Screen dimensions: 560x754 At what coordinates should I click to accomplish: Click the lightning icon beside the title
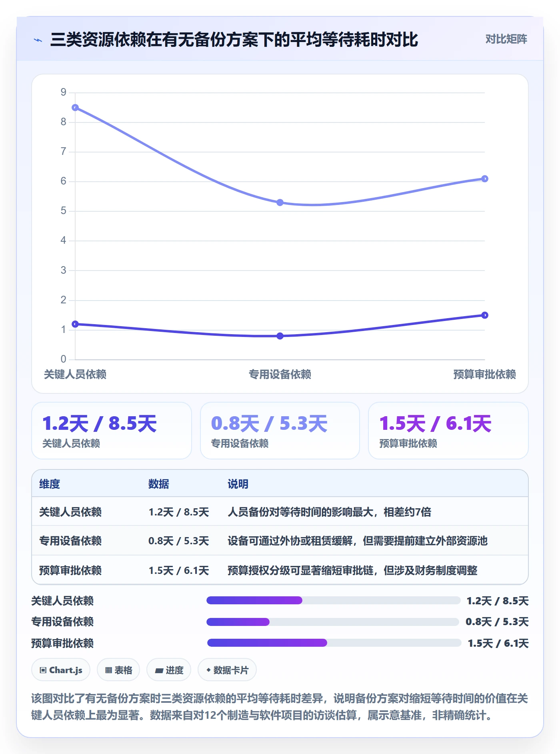38,40
